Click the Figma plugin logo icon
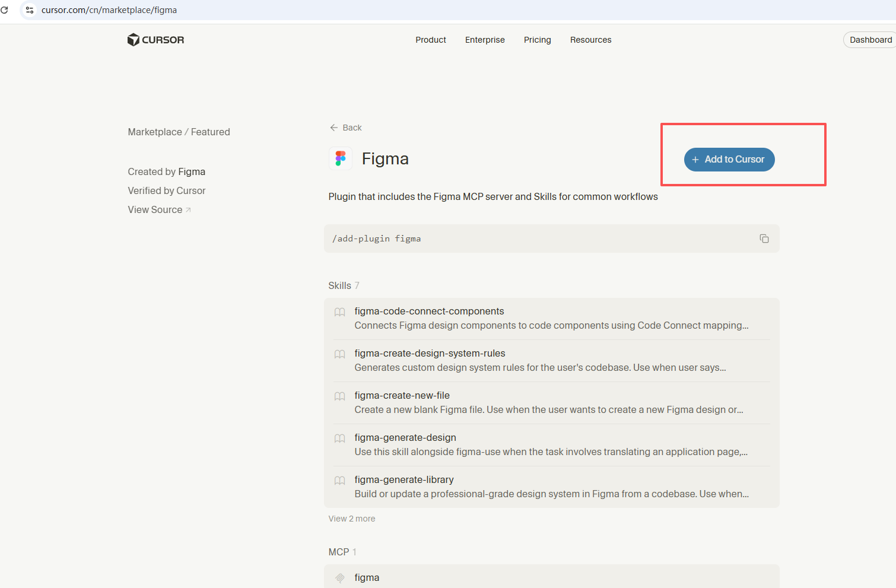896x588 pixels. (341, 158)
